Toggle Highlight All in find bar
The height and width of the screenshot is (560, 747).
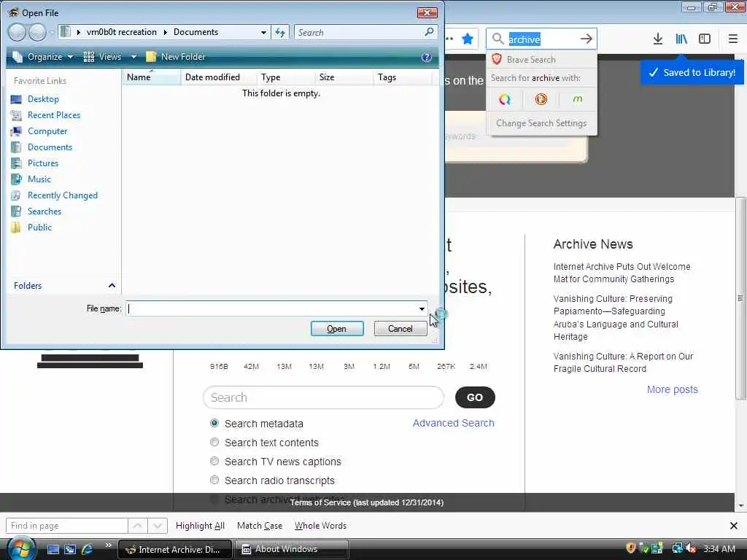200,526
